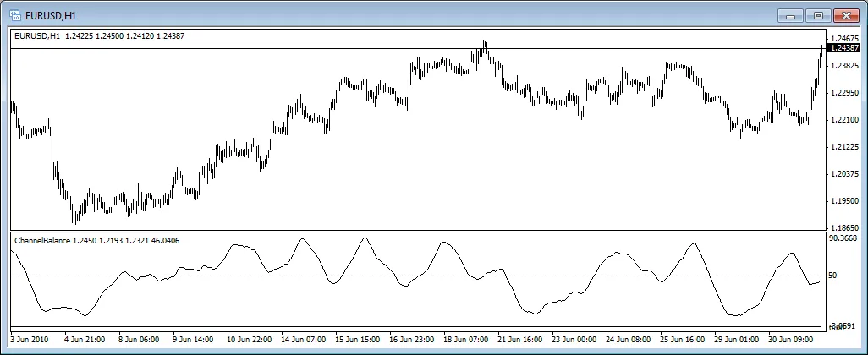Click price scale value 1.24675

pos(845,39)
